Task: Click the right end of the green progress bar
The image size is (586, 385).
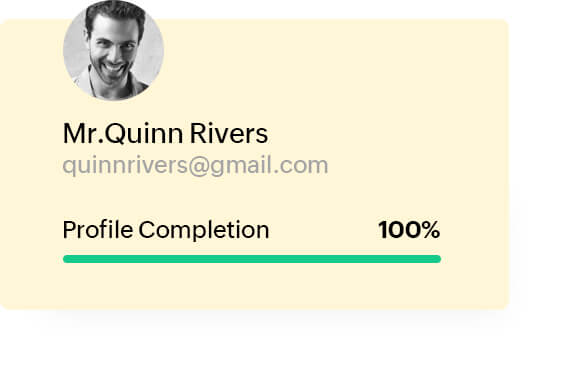Action: pos(438,259)
